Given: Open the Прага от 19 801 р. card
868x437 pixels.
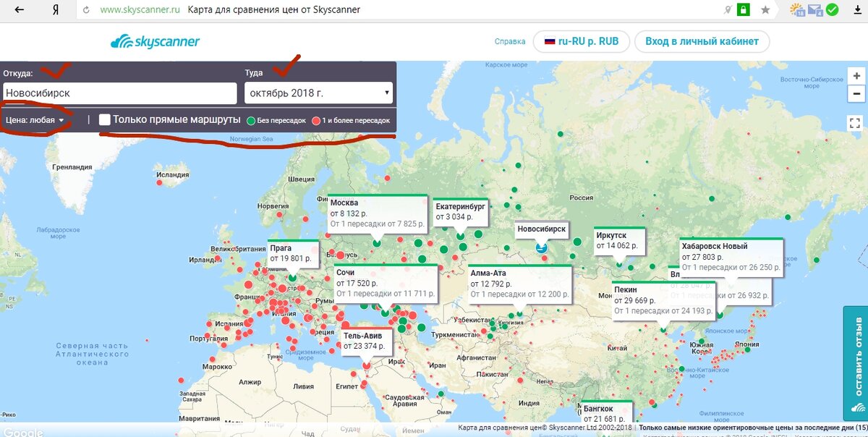Looking at the screenshot, I should pyautogui.click(x=293, y=253).
